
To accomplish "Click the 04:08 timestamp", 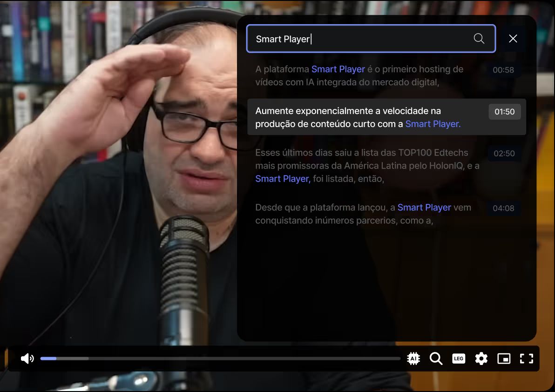I will [x=503, y=208].
